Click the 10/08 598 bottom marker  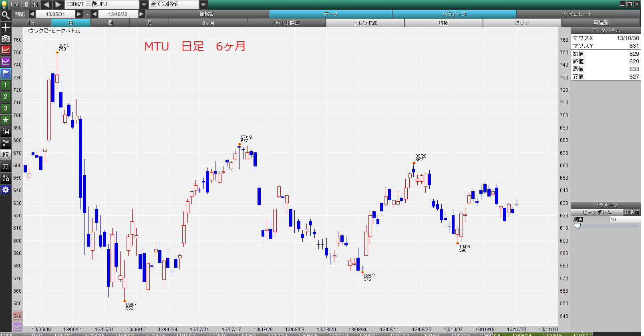[x=458, y=243]
